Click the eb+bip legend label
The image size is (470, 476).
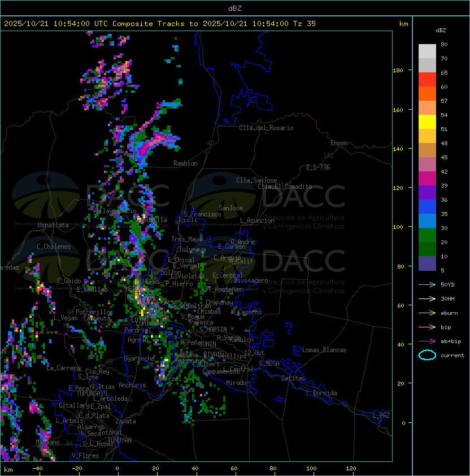(451, 341)
